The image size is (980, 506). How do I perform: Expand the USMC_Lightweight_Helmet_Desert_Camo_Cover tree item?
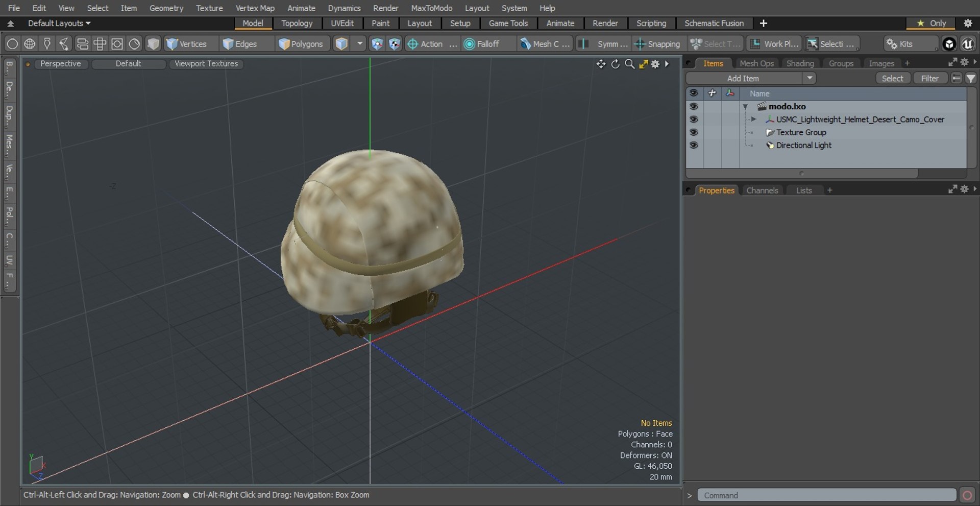(753, 119)
